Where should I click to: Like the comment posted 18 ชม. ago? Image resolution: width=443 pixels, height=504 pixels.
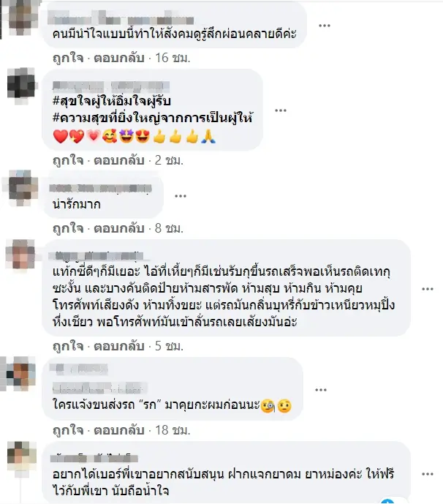[x=68, y=430]
